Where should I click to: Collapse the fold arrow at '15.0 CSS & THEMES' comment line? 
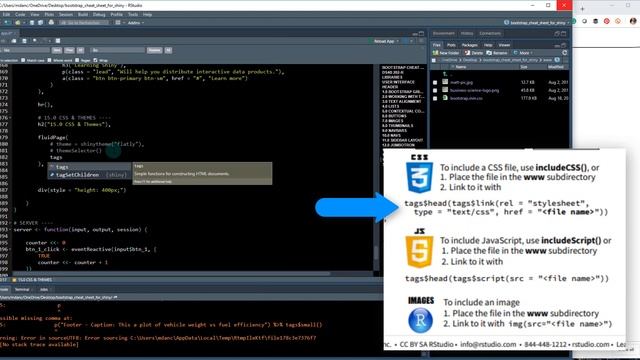tap(11, 118)
